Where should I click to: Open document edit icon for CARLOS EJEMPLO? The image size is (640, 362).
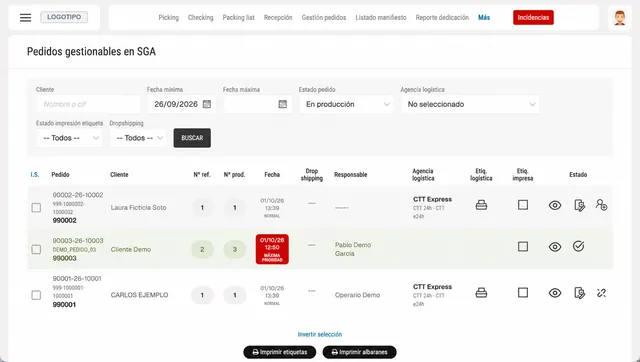tap(579, 293)
